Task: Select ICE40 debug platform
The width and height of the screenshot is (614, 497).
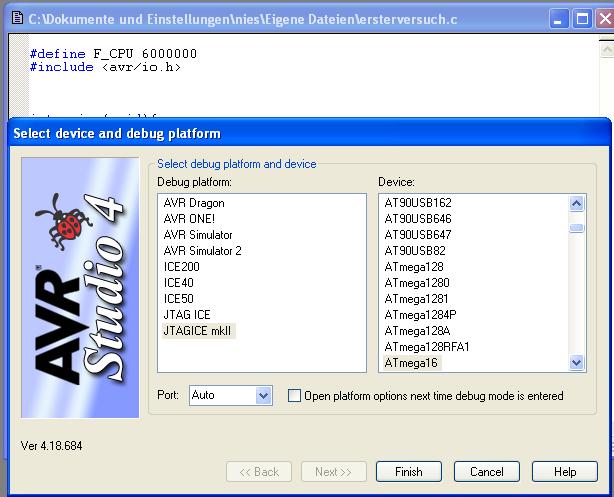Action: click(179, 283)
